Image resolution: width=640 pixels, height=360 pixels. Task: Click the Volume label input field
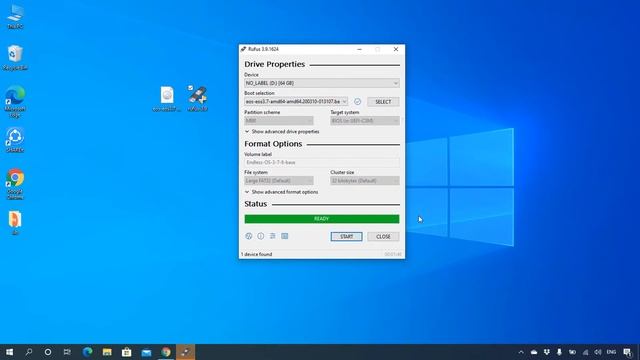tap(322, 162)
